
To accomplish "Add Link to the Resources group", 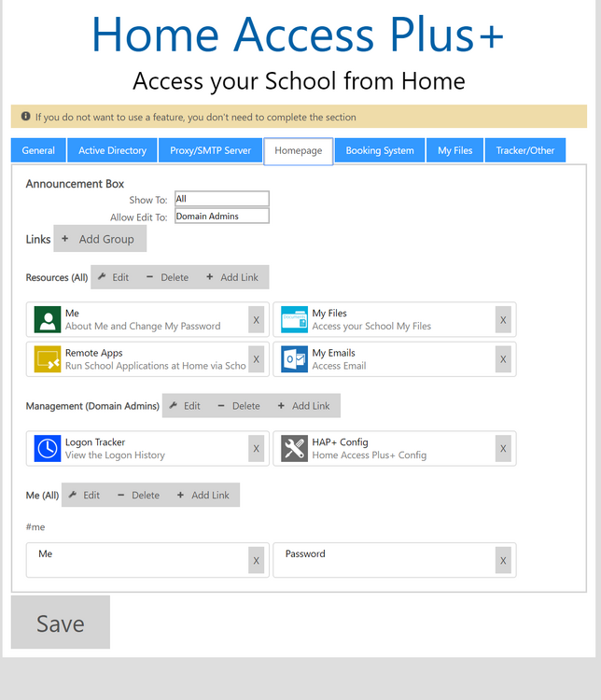I will [232, 277].
